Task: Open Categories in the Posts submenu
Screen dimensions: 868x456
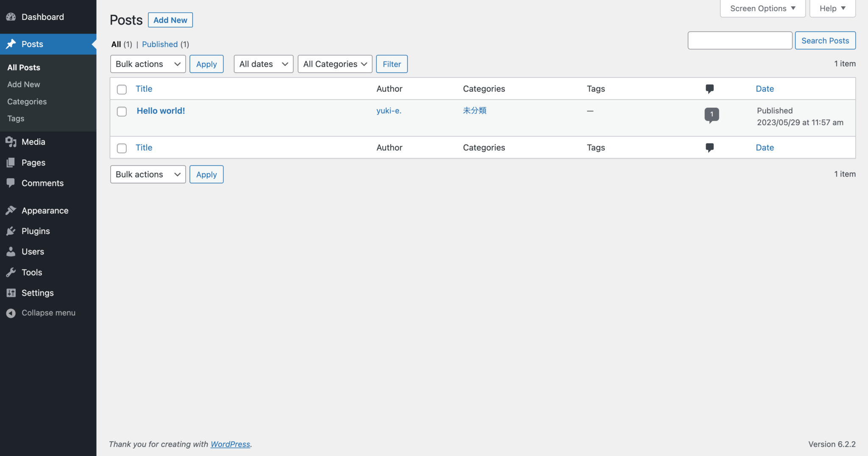Action: 27,102
